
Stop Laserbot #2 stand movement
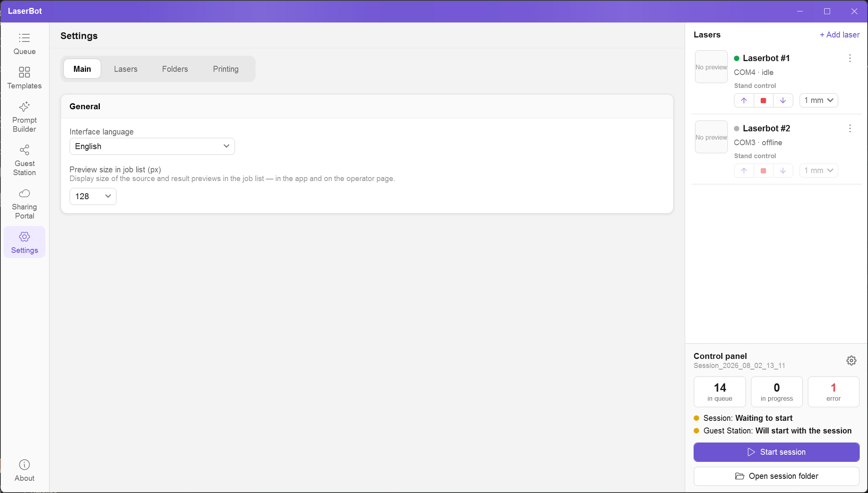(763, 170)
